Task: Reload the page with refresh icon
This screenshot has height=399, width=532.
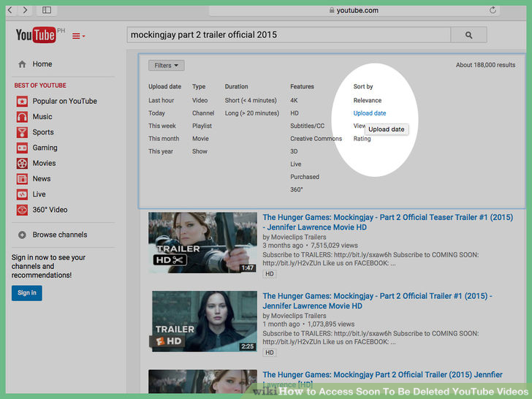Action: tap(493, 9)
